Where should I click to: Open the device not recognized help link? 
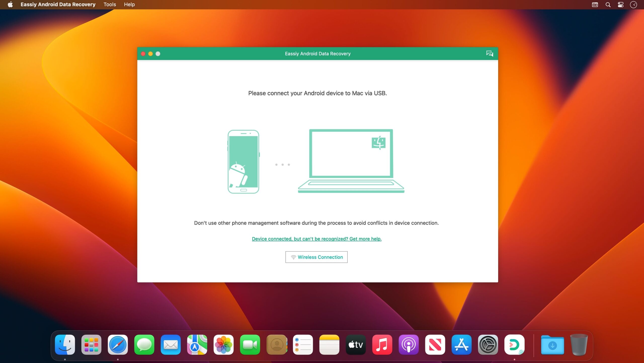[316, 239]
